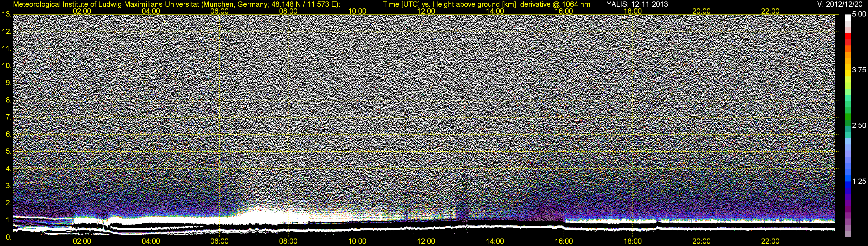Click the bright green segment of the color scale
The height and width of the screenshot is (246, 868).
click(x=848, y=91)
